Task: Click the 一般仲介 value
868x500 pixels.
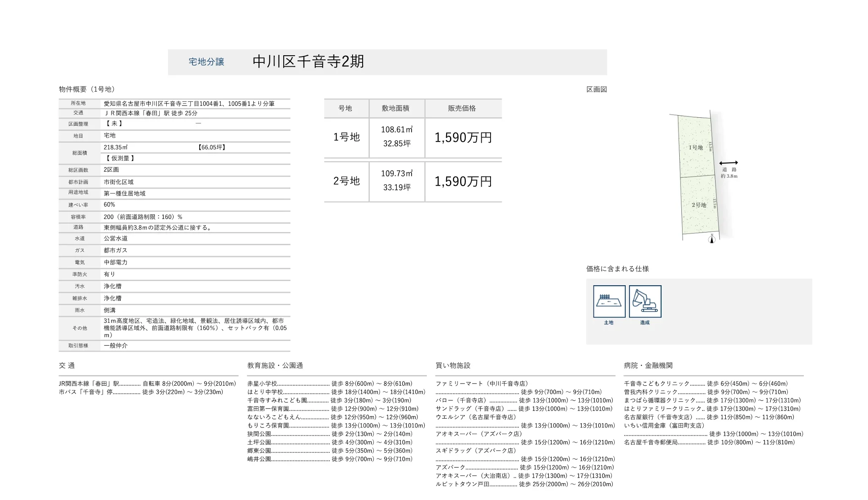Action: [116, 346]
